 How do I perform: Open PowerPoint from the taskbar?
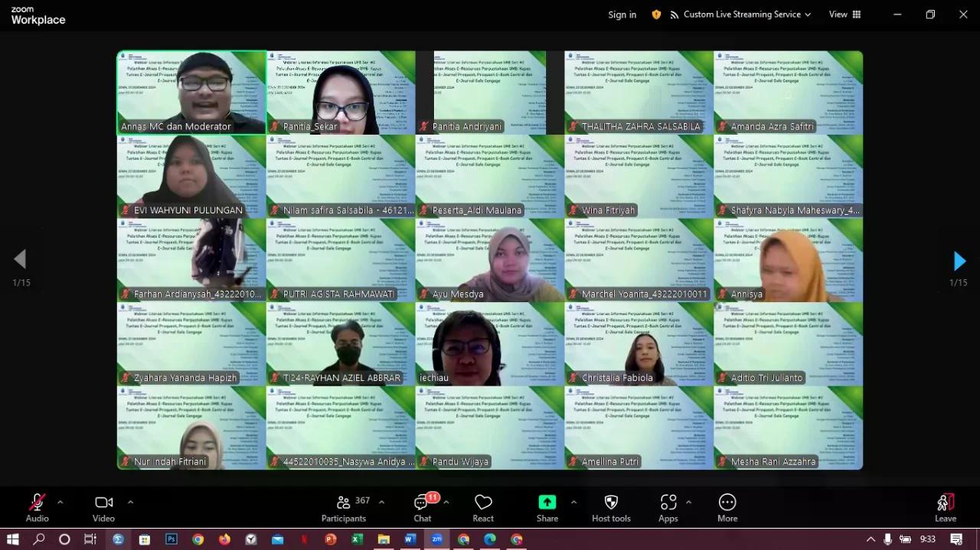(331, 539)
